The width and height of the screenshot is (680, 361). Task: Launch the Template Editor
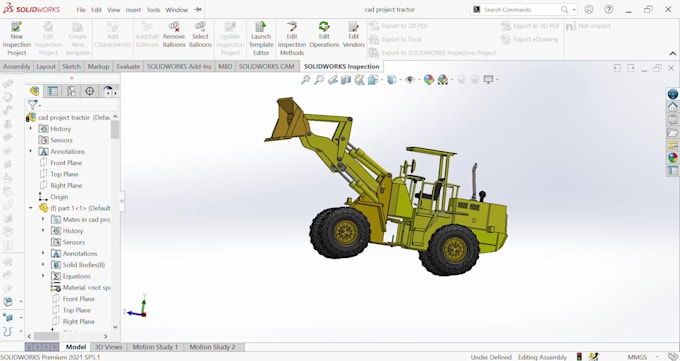tap(261, 39)
